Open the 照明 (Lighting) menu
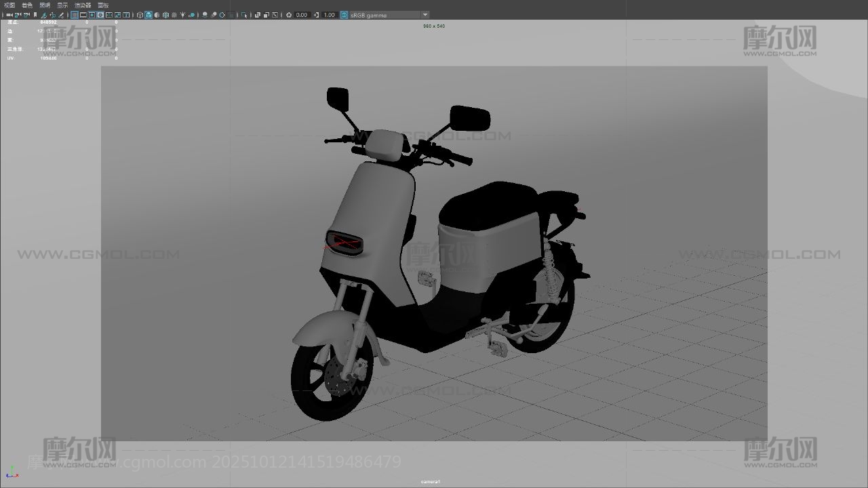Screen dimensions: 868x488 (x=45, y=5)
